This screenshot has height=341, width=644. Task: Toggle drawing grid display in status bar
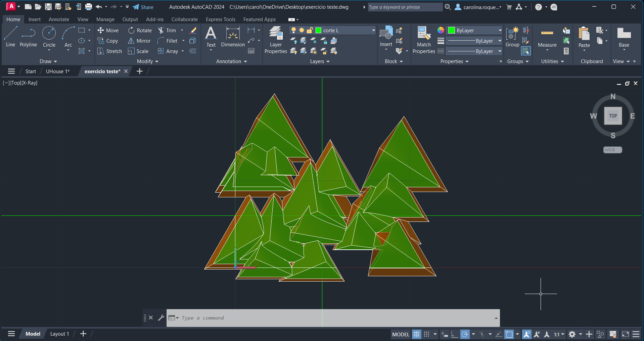pos(416,334)
